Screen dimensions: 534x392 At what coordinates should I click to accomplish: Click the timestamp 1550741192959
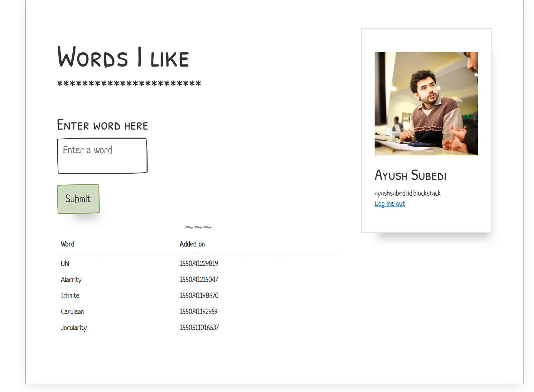click(x=199, y=312)
